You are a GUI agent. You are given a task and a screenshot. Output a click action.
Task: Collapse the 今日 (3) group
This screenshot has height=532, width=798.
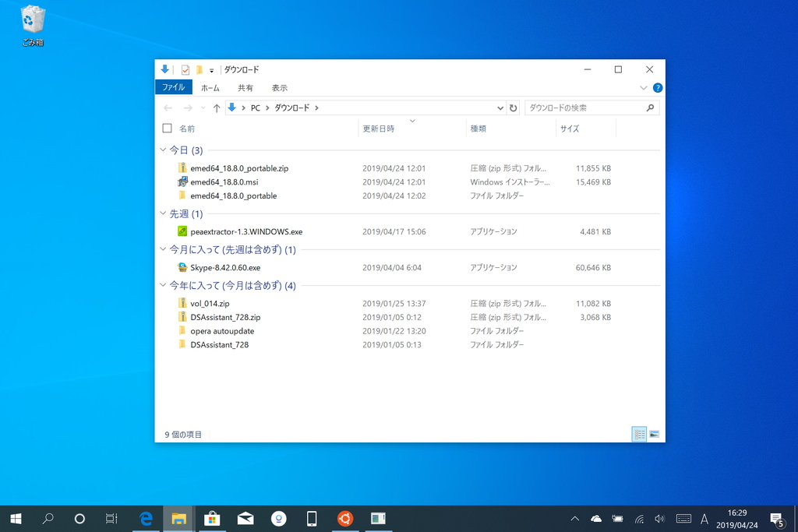click(x=163, y=150)
